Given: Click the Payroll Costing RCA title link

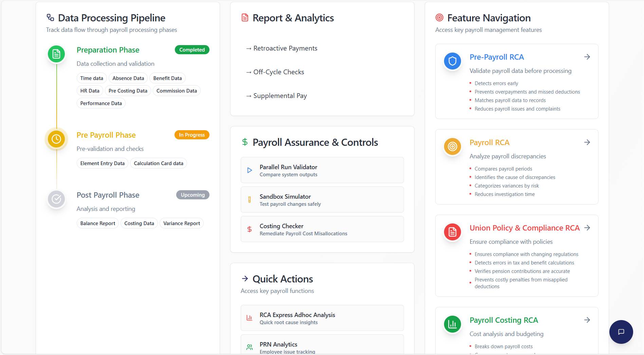Looking at the screenshot, I should coord(503,320).
